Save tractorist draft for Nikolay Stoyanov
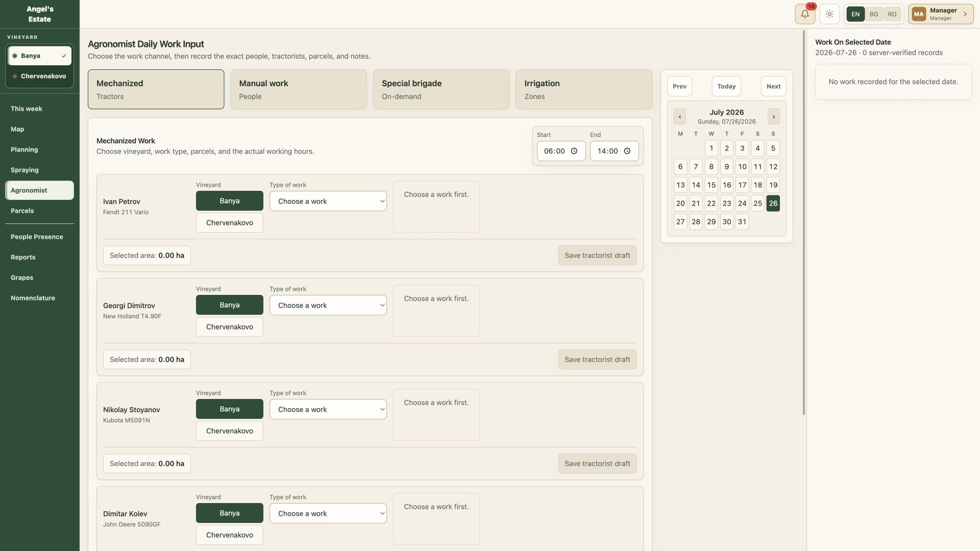980x551 pixels. (x=597, y=464)
